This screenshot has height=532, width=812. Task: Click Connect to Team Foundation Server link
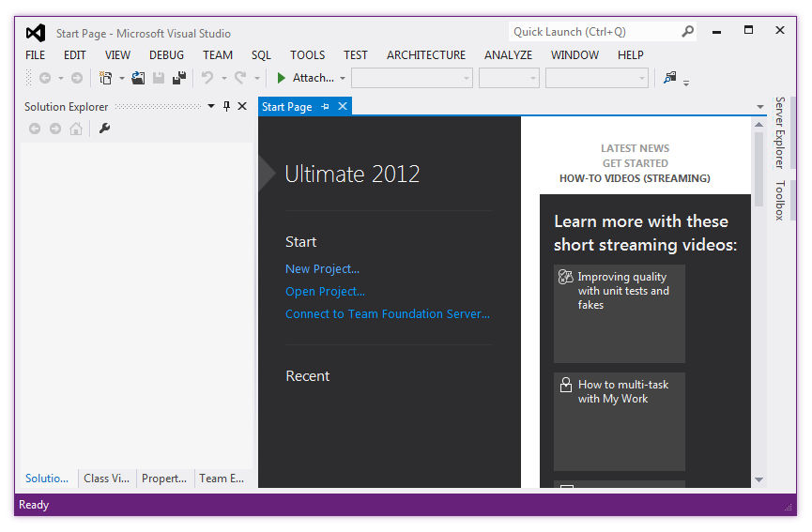pyautogui.click(x=388, y=314)
